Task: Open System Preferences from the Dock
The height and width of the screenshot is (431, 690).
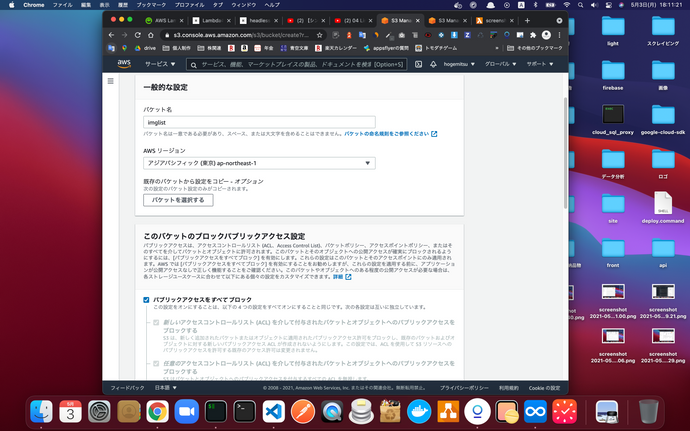Action: click(99, 412)
